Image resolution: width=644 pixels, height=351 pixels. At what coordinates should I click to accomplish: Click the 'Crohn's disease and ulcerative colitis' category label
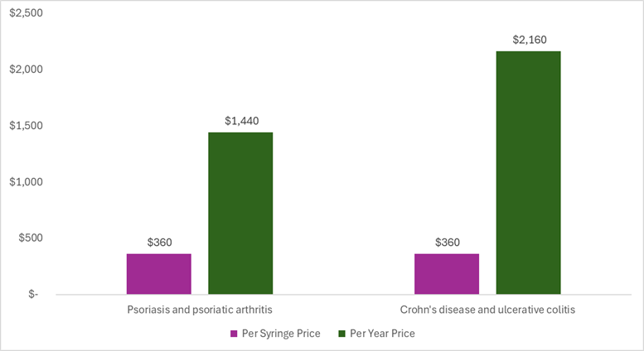pos(487,310)
